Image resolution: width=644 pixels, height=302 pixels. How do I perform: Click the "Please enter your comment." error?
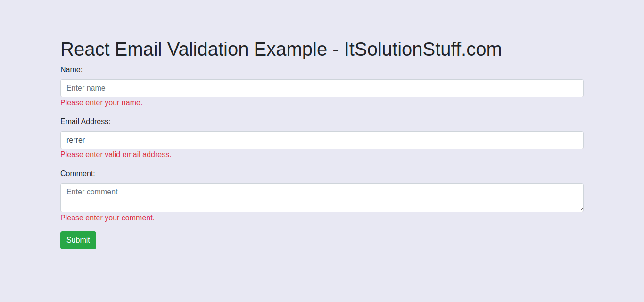107,218
